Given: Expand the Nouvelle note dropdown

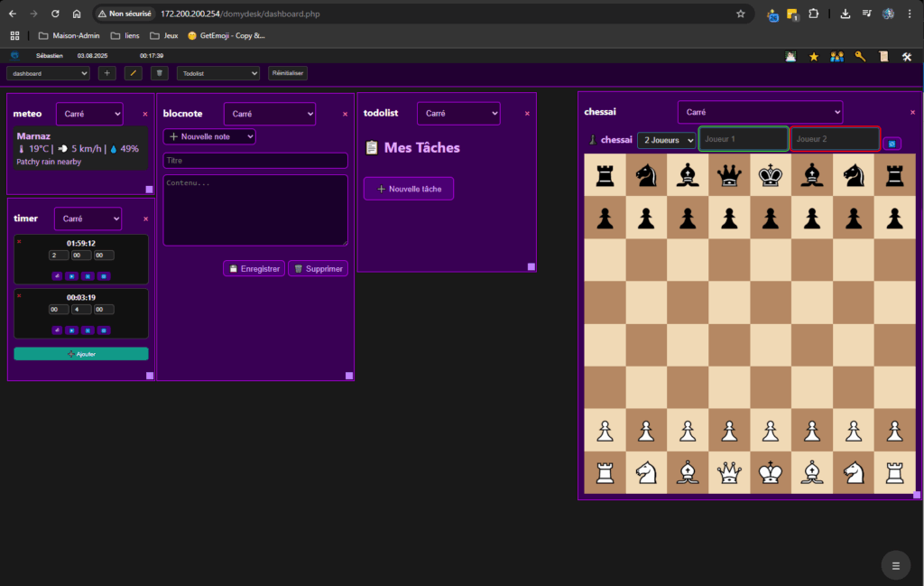Looking at the screenshot, I should 209,136.
